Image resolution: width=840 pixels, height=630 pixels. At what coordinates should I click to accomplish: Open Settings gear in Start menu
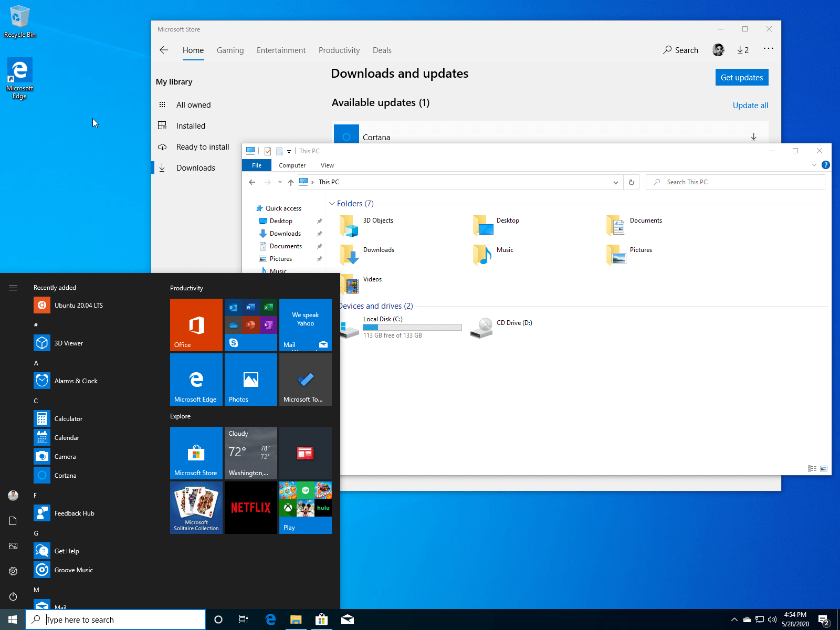click(13, 571)
